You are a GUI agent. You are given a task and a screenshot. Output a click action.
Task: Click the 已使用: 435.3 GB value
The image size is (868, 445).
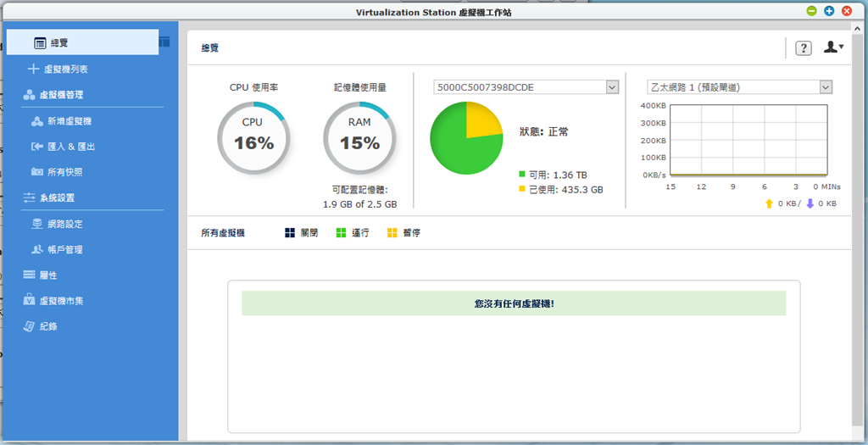click(566, 190)
